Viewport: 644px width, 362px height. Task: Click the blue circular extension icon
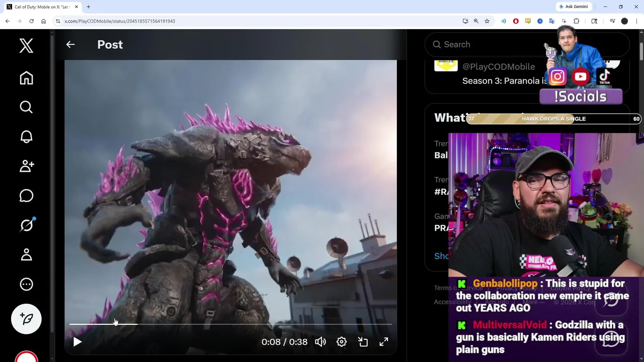540,21
